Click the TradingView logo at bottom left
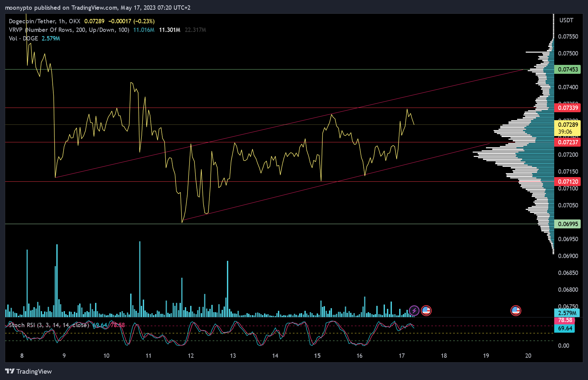This screenshot has height=380, width=588. coord(28,371)
